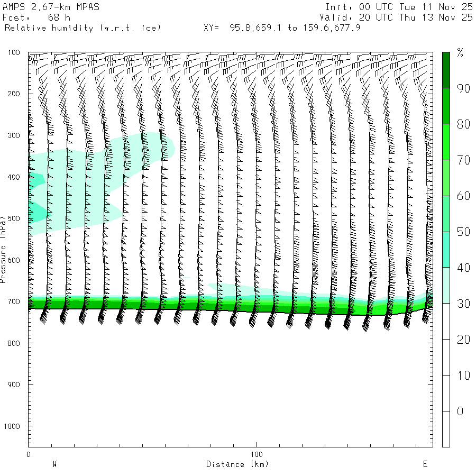Click the colorbar segment between 70 and 80
This screenshot has width=476, height=476.
446,142
